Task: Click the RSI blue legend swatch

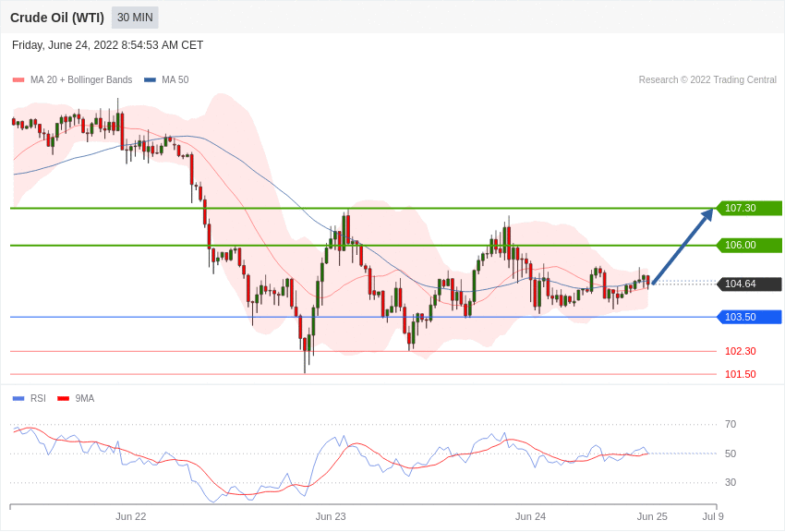Action: 18,398
